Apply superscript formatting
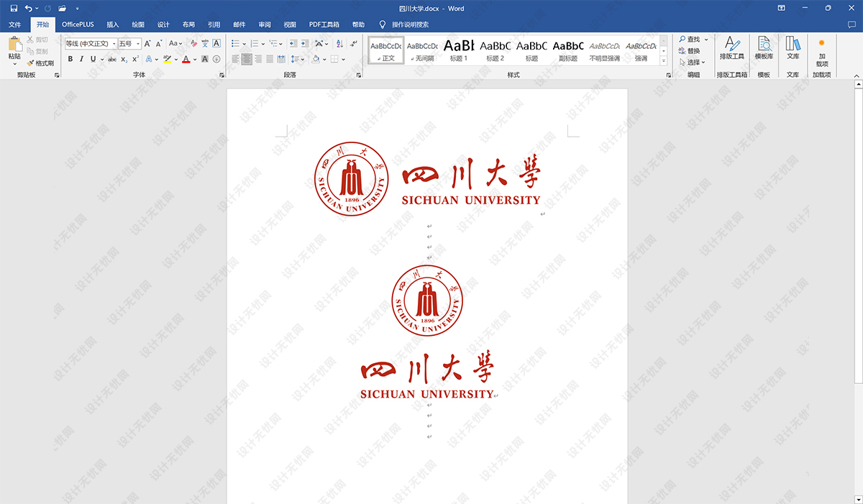 (x=134, y=59)
